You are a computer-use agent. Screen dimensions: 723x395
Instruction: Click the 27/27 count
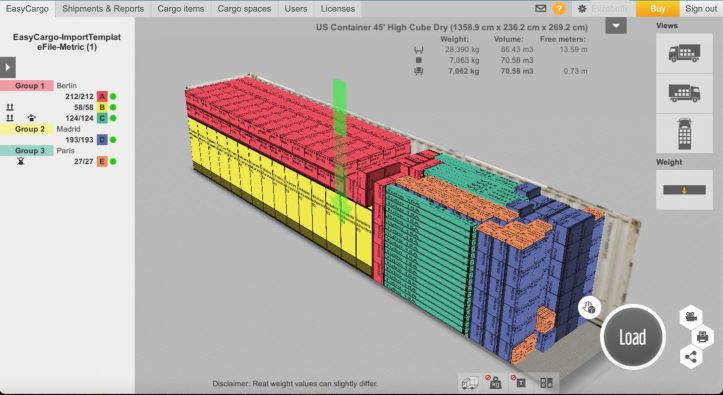click(83, 161)
